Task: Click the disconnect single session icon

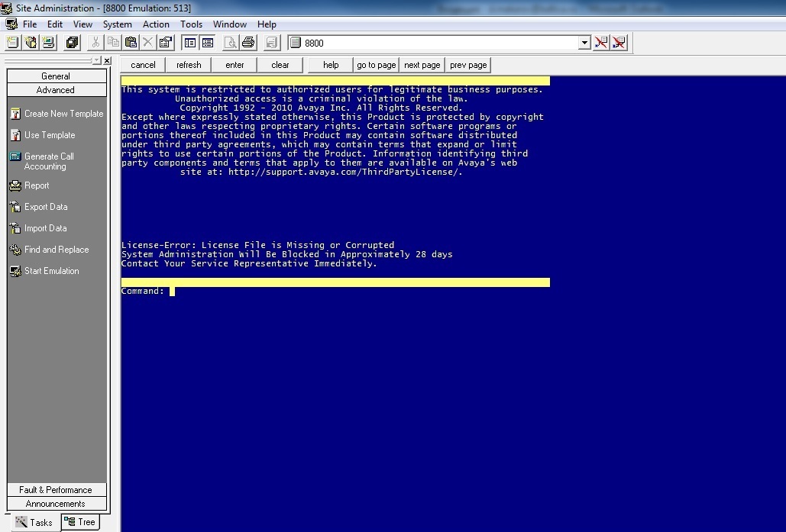Action: point(601,43)
